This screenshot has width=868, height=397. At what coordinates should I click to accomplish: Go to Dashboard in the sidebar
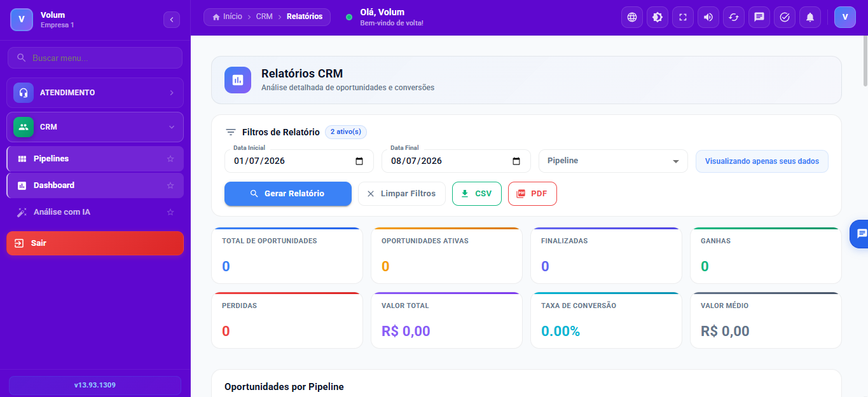(x=95, y=185)
